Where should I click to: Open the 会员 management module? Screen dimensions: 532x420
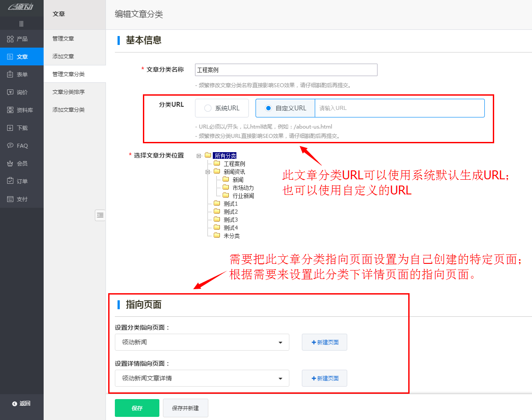[21, 163]
